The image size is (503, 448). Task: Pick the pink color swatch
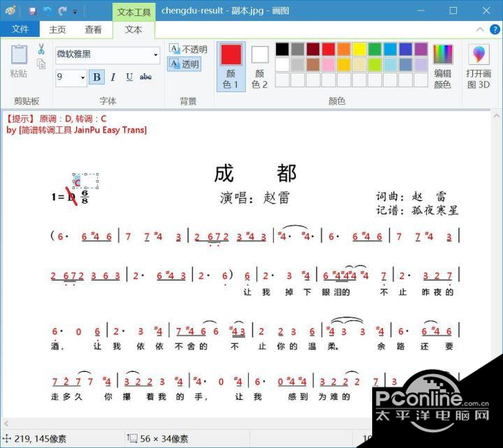(x=328, y=65)
